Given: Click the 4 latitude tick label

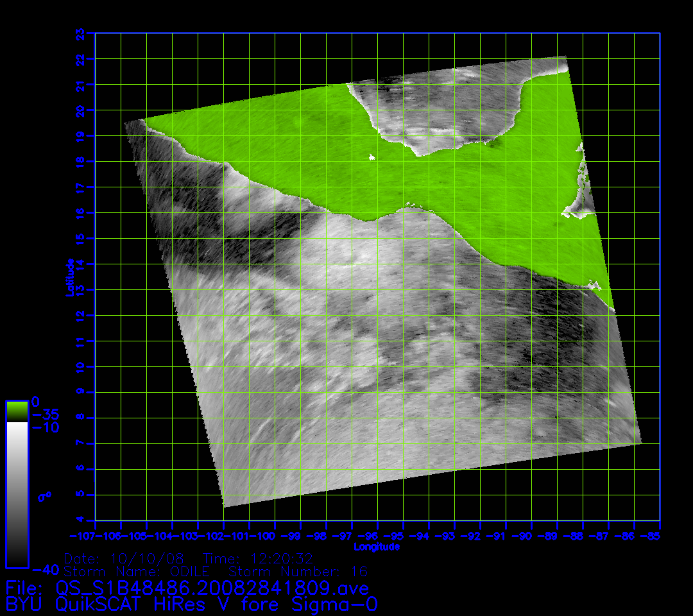Looking at the screenshot, I should pos(80,520).
